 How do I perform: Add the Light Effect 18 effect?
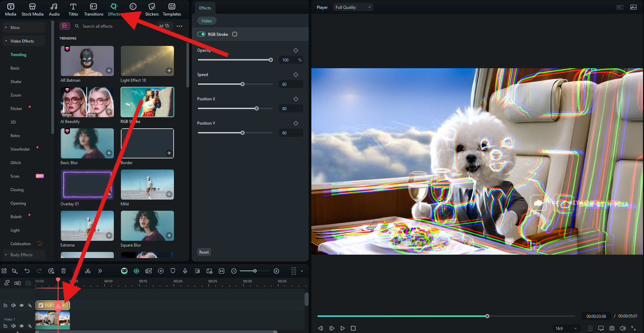[169, 71]
